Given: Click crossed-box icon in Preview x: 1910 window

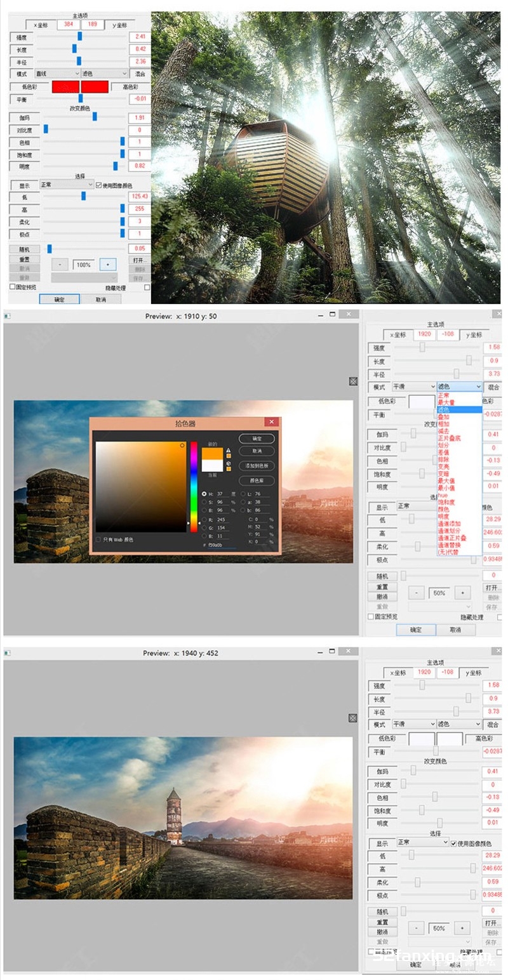Looking at the screenshot, I should click(353, 381).
